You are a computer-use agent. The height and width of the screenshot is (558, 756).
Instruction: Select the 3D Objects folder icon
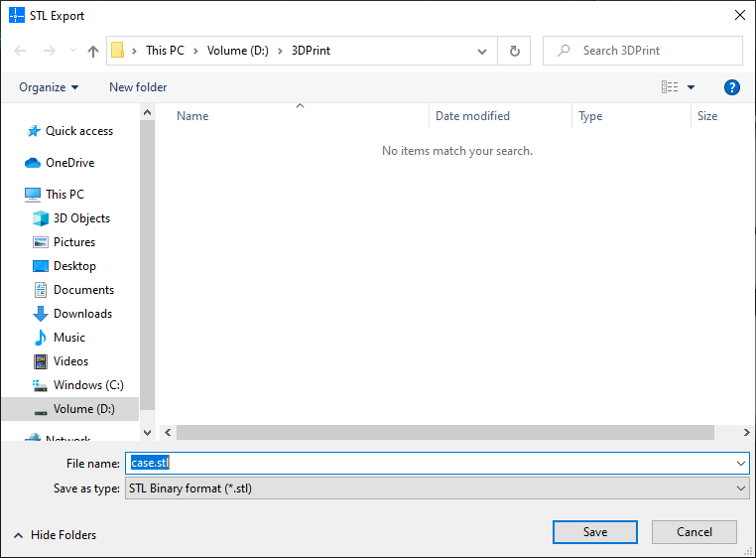[x=41, y=218]
